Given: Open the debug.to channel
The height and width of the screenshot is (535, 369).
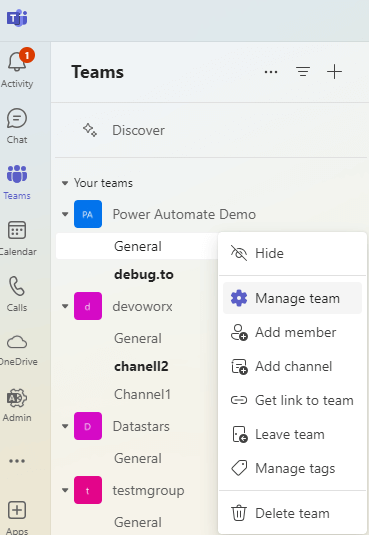Looking at the screenshot, I should point(144,275).
